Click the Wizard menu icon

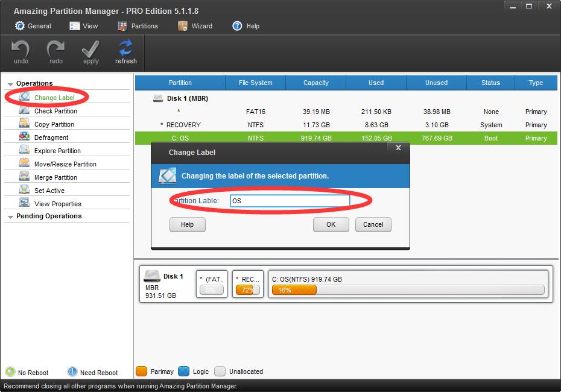click(x=182, y=26)
